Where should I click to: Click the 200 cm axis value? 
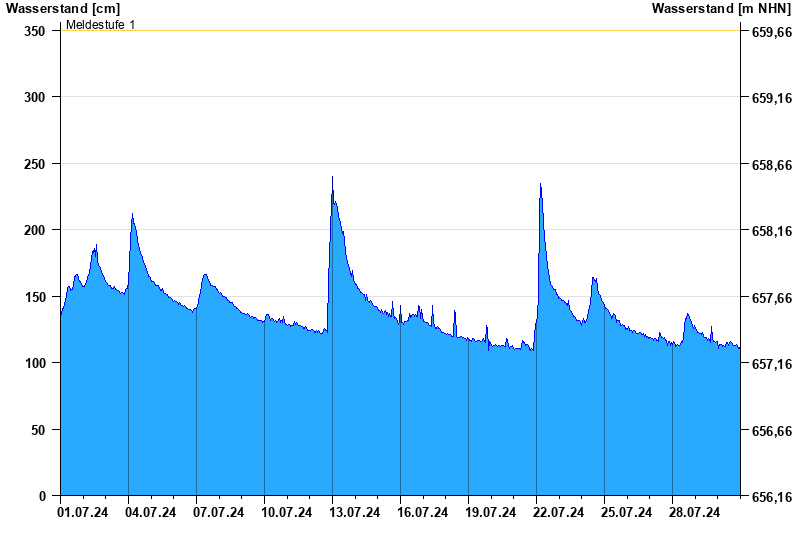pos(35,230)
